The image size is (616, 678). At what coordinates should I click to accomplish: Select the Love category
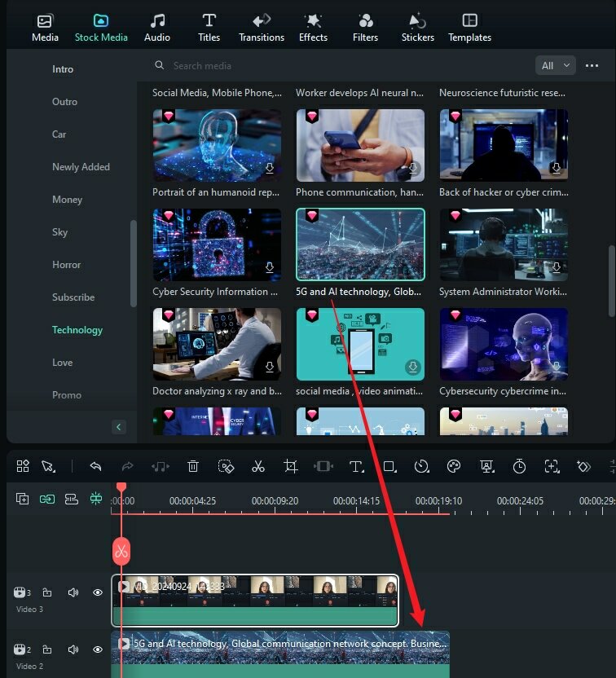[62, 363]
